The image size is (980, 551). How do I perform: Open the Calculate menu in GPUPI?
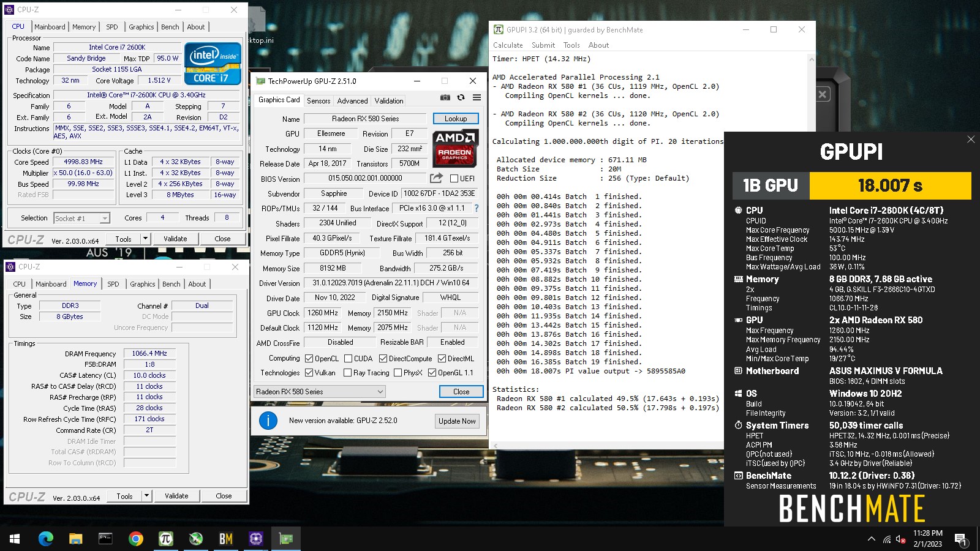coord(508,45)
